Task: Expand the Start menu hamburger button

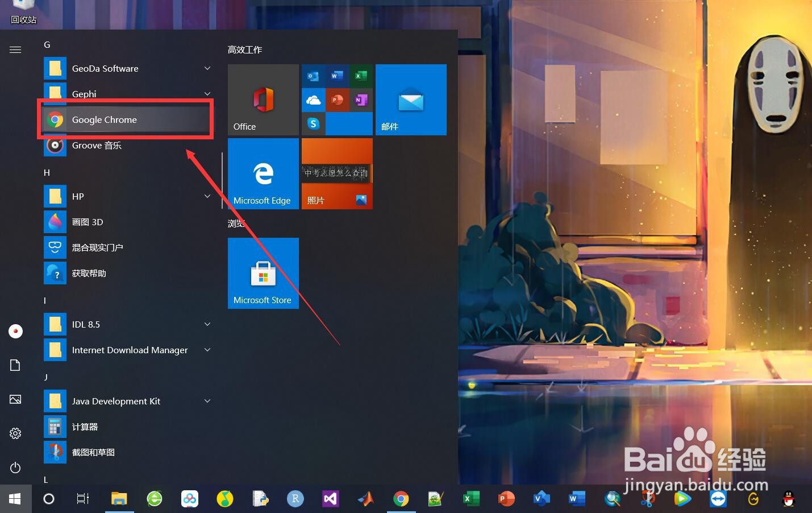Action: tap(15, 50)
